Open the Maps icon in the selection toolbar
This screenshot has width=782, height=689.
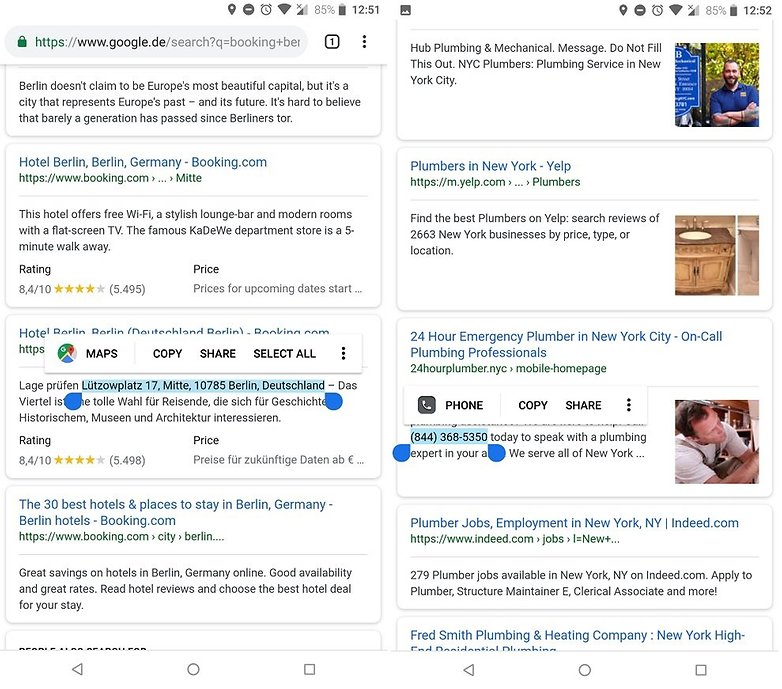click(67, 353)
